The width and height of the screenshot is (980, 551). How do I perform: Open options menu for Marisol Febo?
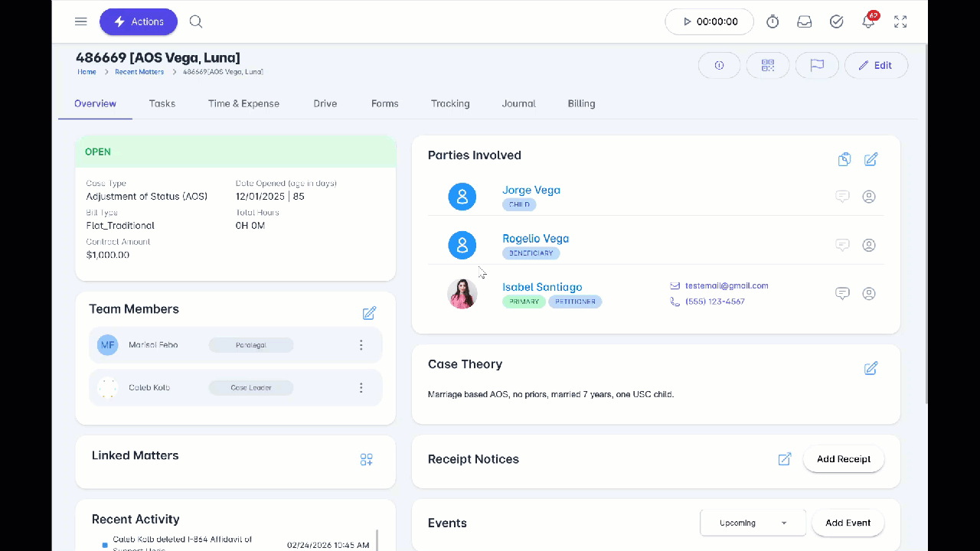pos(361,345)
